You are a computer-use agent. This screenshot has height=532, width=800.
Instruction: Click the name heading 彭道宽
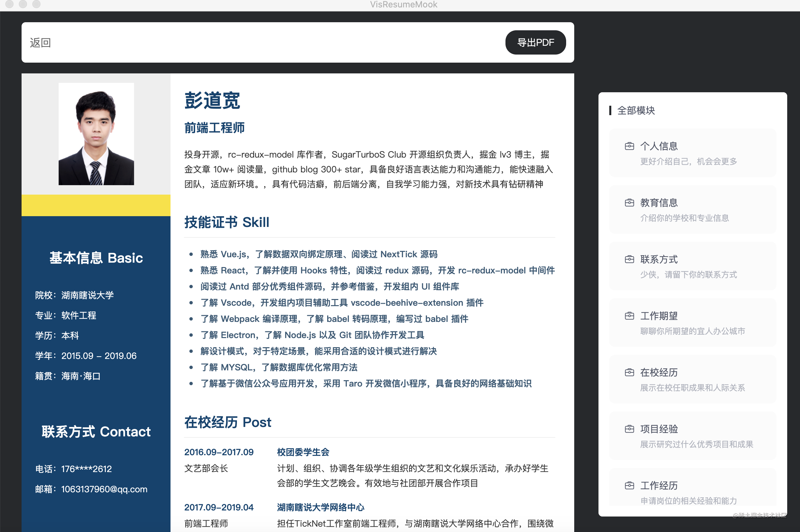click(x=212, y=101)
